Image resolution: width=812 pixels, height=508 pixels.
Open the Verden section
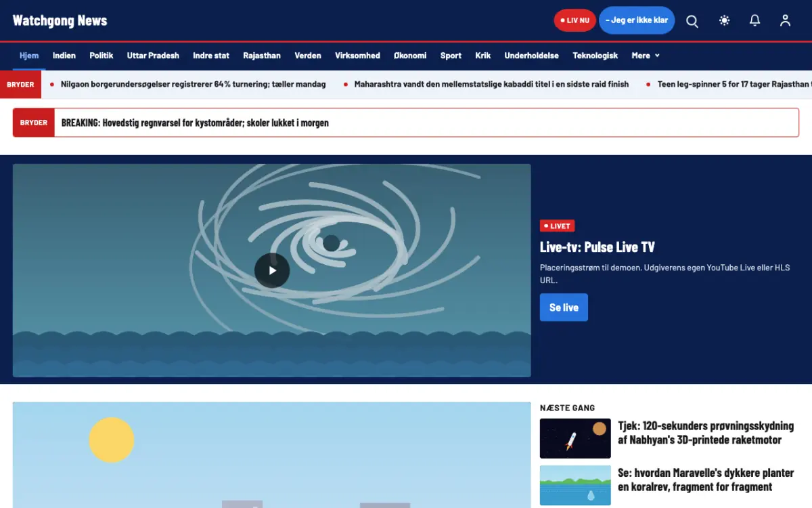[x=308, y=56]
